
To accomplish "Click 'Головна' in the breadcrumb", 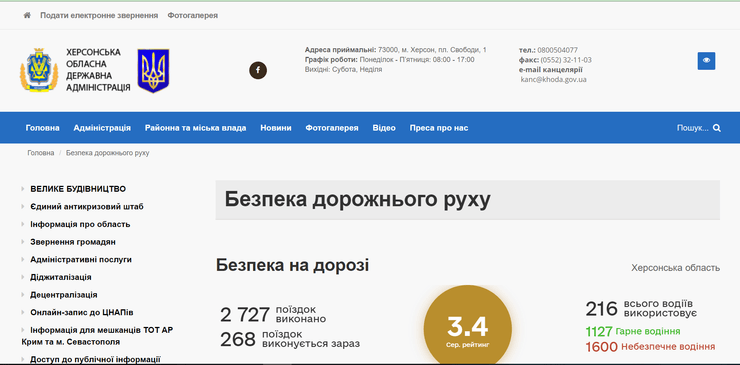I will 41,153.
